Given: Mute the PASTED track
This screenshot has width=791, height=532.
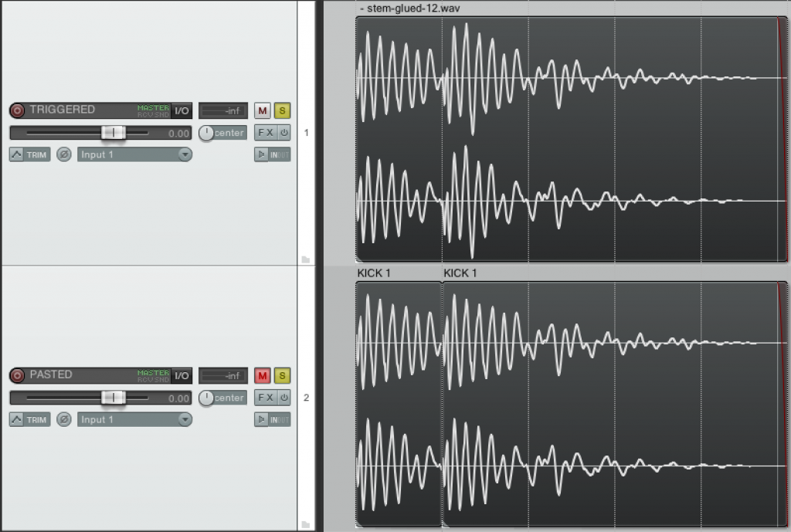Looking at the screenshot, I should pos(264,375).
